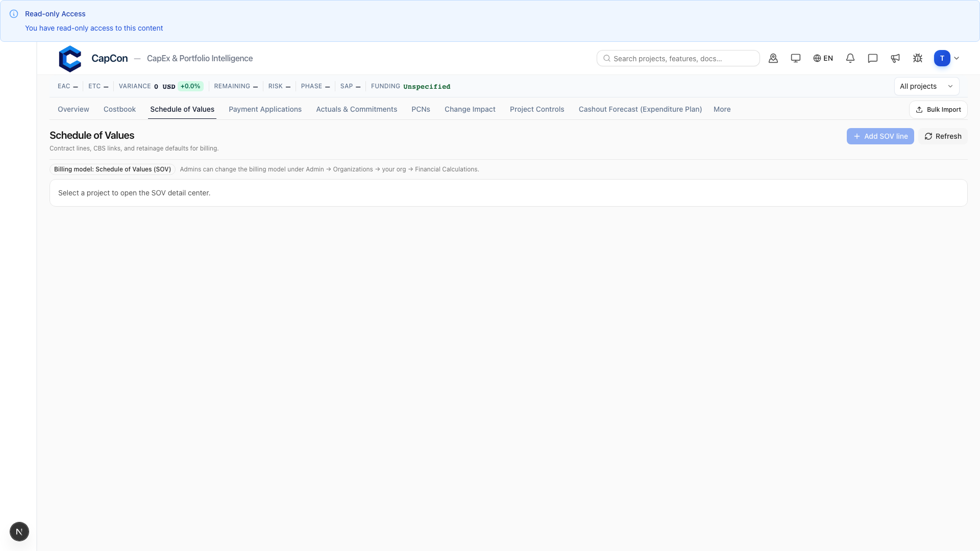Click the ETC metric label
Viewport: 980px width, 551px height.
[94, 86]
